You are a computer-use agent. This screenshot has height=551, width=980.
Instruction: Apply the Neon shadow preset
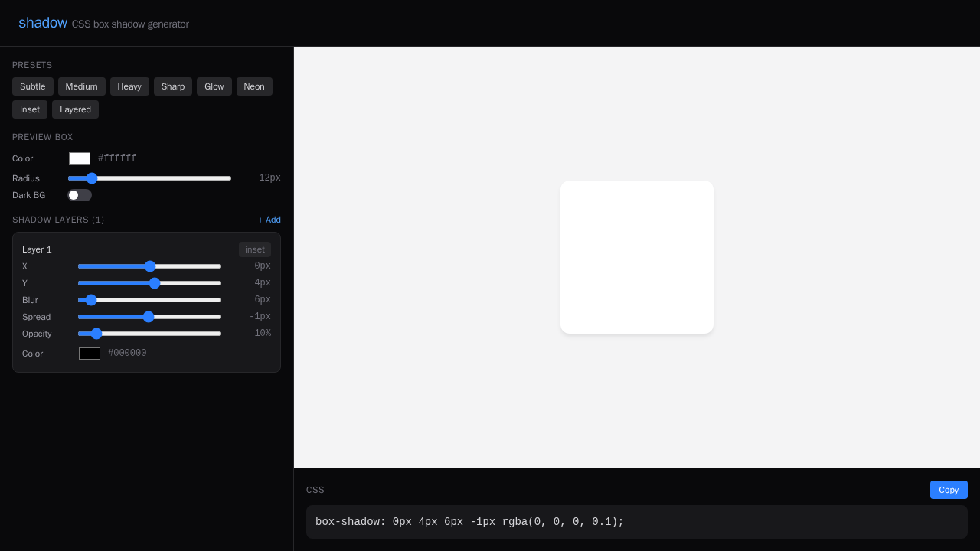254,86
